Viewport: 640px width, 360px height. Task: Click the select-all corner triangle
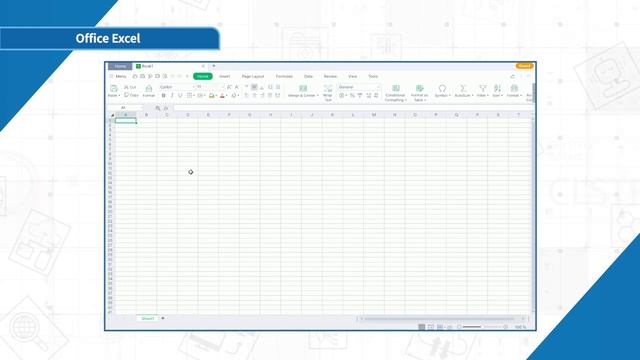pyautogui.click(x=112, y=116)
